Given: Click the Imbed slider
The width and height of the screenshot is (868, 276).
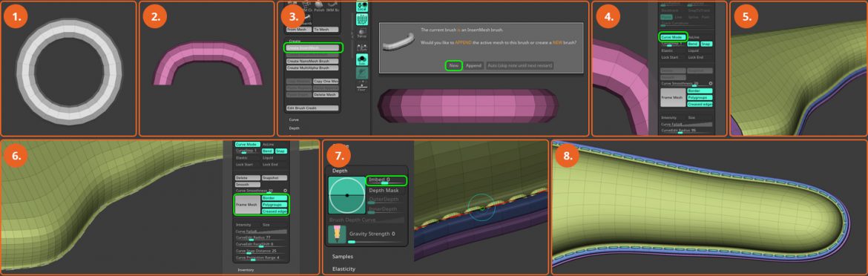Looking at the screenshot, I should [387, 180].
